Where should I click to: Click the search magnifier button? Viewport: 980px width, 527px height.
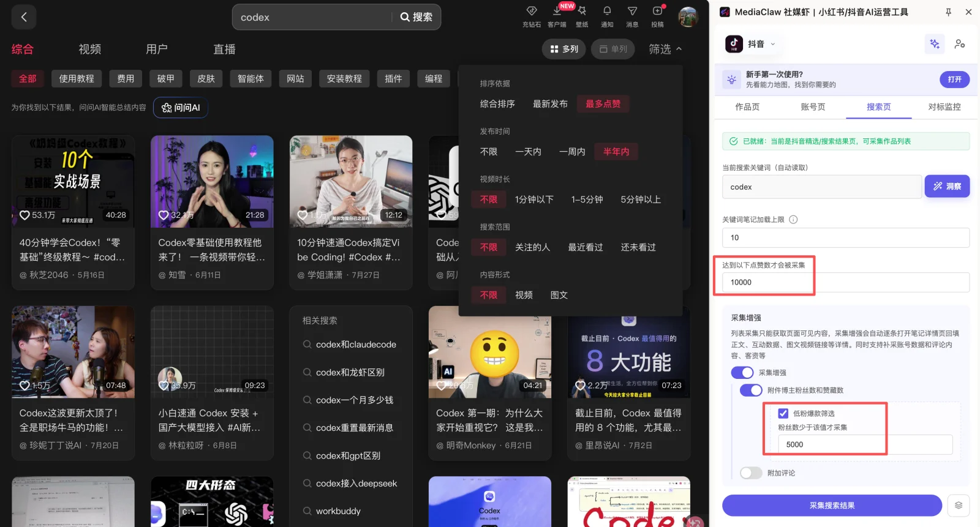(x=417, y=17)
